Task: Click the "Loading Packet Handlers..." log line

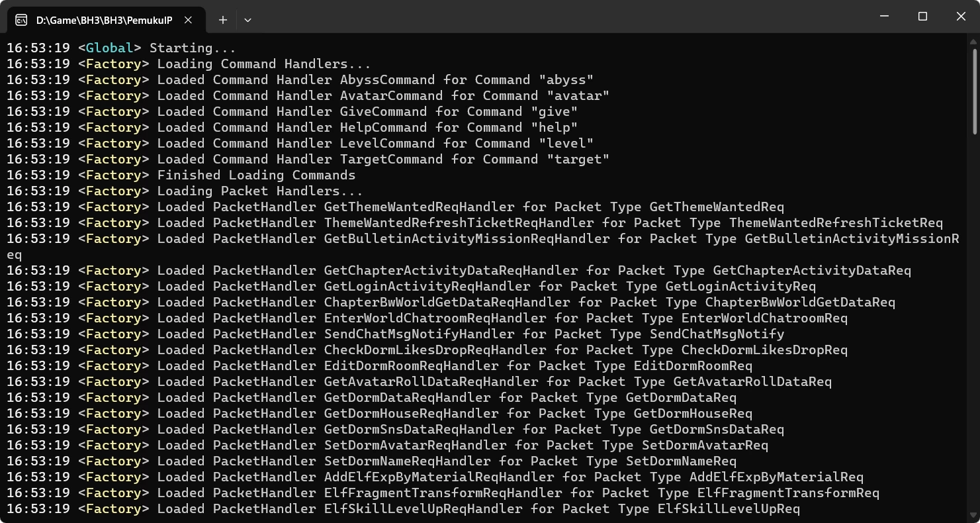Action: [260, 191]
